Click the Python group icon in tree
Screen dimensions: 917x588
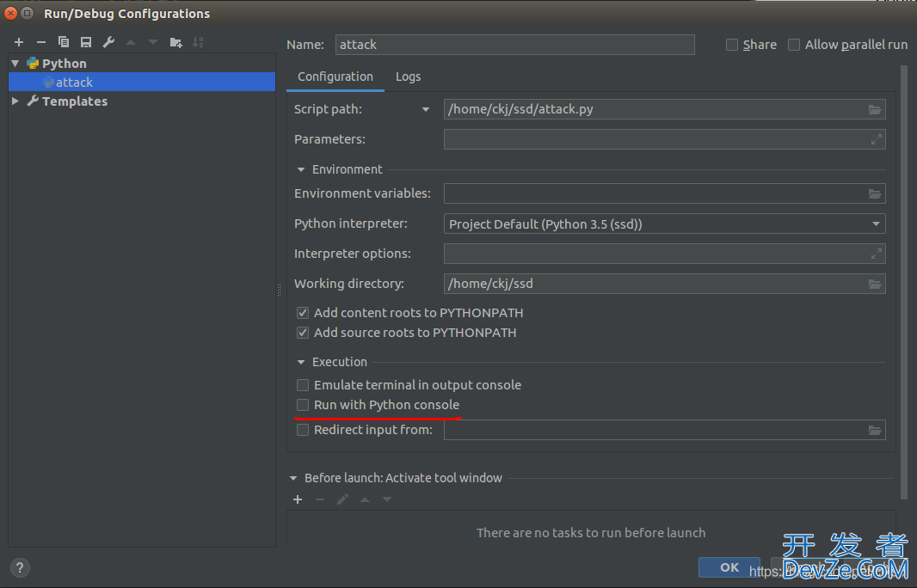point(33,63)
